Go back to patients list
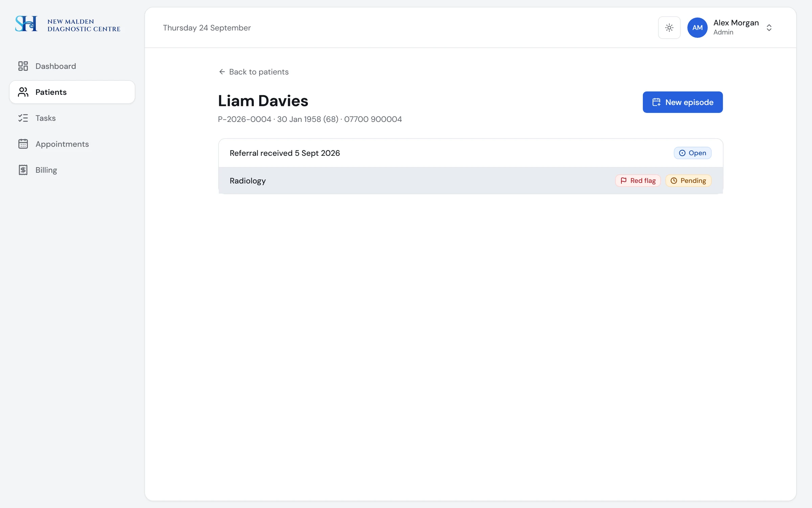 pyautogui.click(x=253, y=71)
